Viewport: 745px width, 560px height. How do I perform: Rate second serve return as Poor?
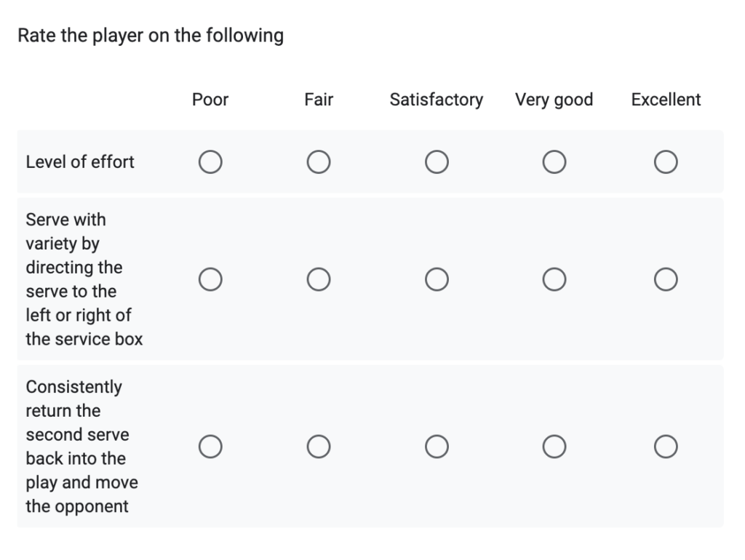210,446
